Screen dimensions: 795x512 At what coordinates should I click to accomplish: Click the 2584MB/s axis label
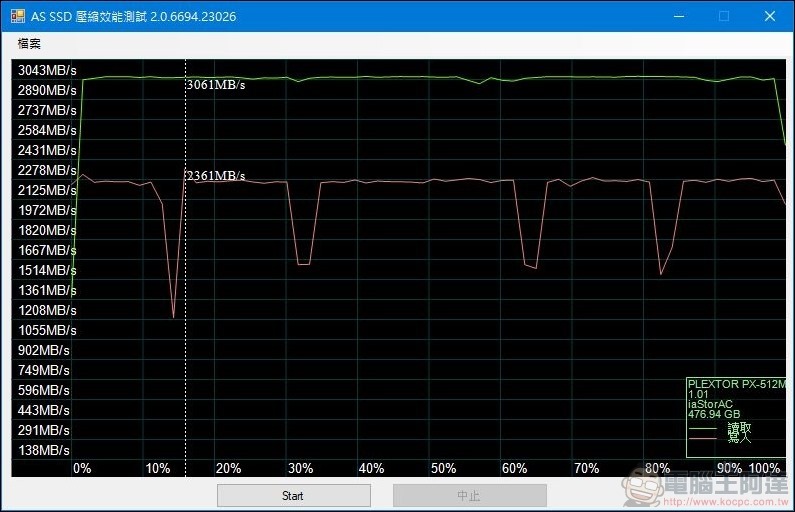(47, 130)
